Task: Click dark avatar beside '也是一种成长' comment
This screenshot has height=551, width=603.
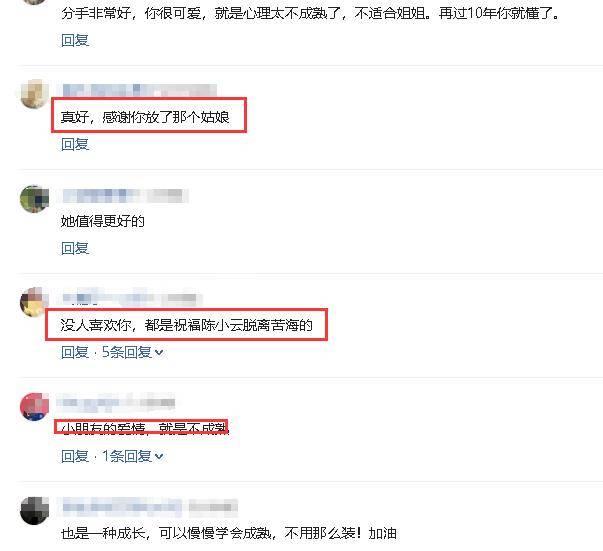Action: [35, 511]
